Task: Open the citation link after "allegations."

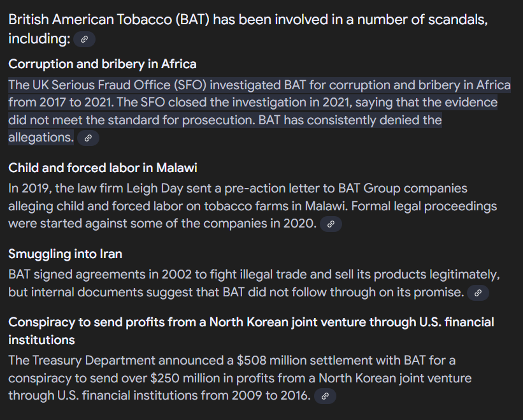Action: pos(88,138)
